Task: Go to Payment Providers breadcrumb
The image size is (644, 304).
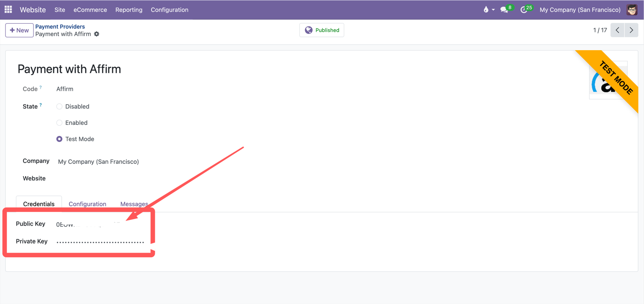Action: click(x=60, y=27)
